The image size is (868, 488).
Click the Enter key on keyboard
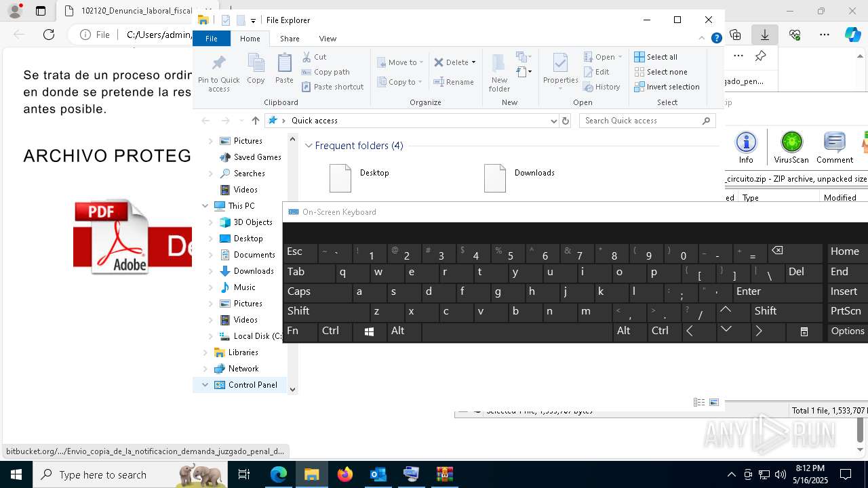777,292
